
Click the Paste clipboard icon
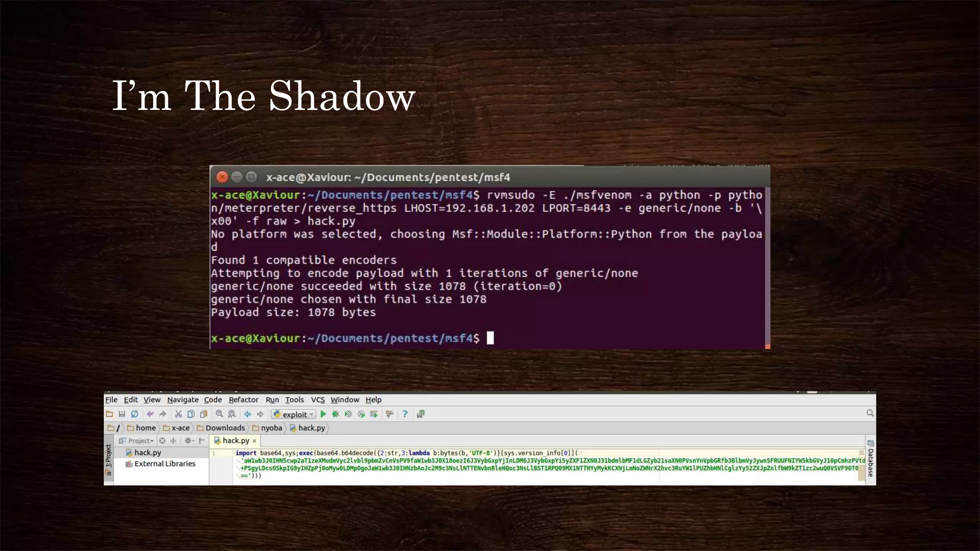pos(203,414)
